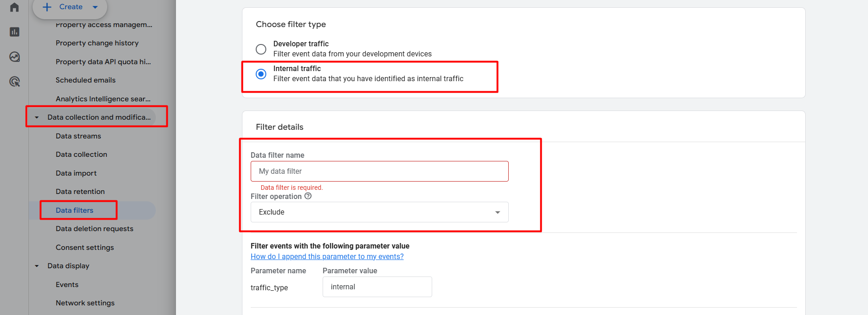Viewport: 868px width, 315px height.
Task: Click the 'How do I append this parameter' link
Action: tap(327, 257)
